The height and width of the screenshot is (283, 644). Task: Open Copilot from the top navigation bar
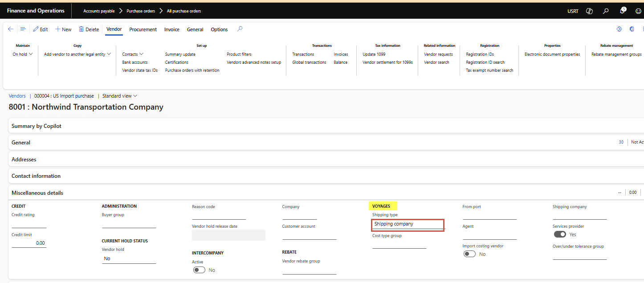pyautogui.click(x=589, y=11)
